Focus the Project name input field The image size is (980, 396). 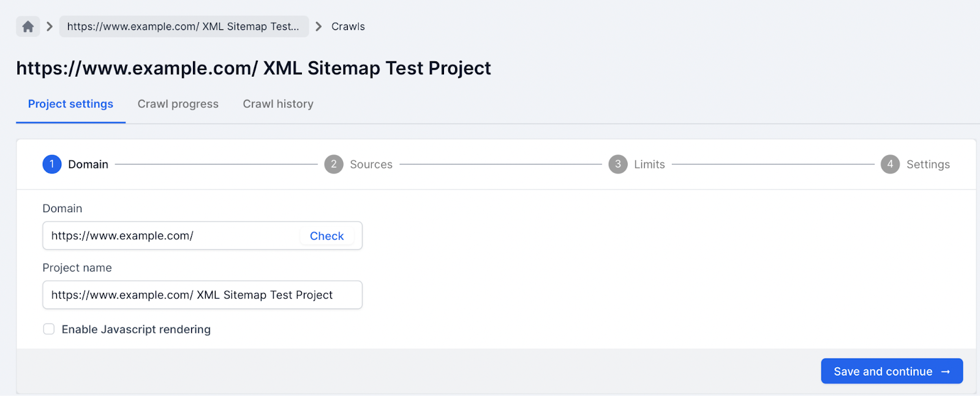coord(202,295)
